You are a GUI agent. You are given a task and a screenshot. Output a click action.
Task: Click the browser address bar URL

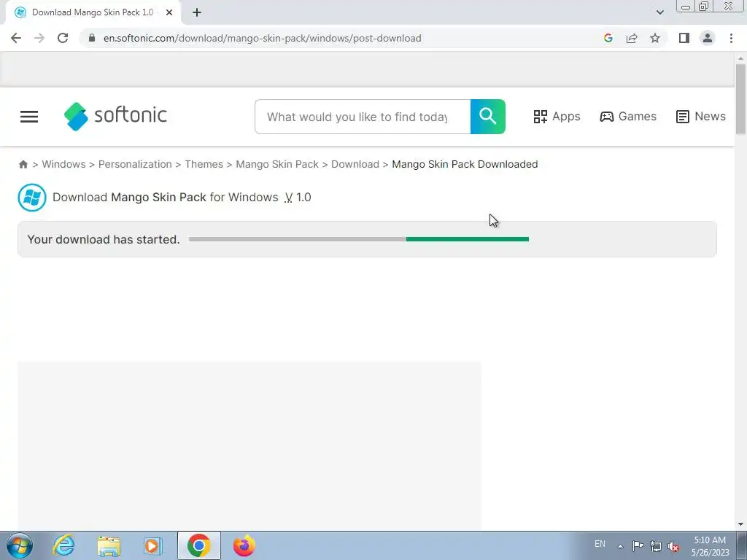[x=262, y=38]
